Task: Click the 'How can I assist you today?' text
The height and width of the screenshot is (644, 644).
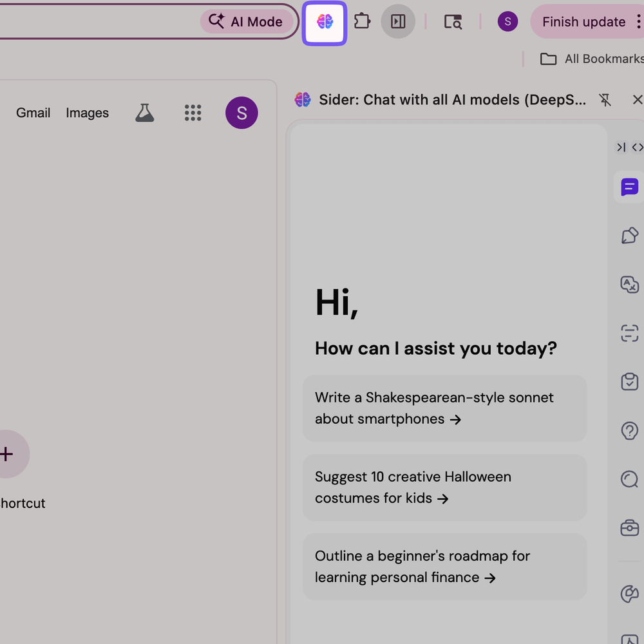Action: click(436, 348)
